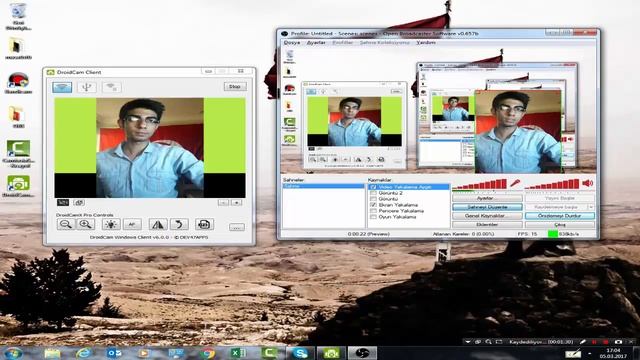640x360 pixels.
Task: Mute the microphone icon in OBS
Action: coord(515,183)
